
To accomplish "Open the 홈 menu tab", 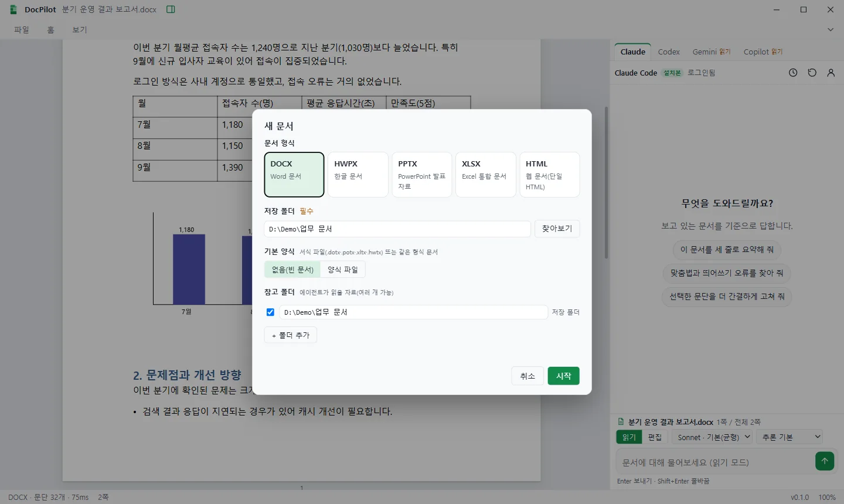I will [51, 30].
